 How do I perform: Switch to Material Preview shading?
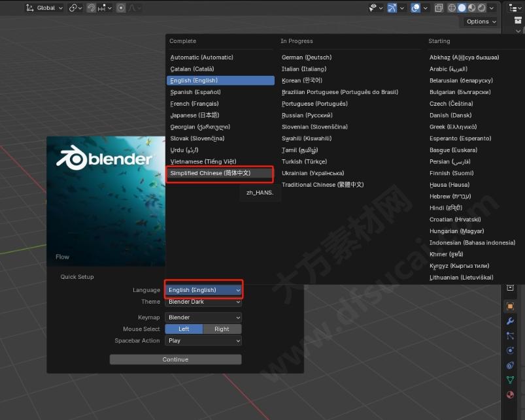(x=472, y=8)
